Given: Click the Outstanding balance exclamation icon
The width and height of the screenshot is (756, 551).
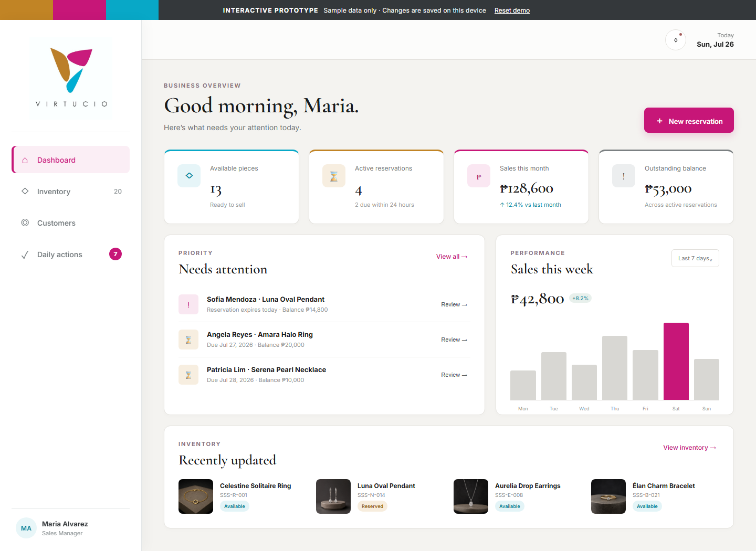Looking at the screenshot, I should coord(624,176).
